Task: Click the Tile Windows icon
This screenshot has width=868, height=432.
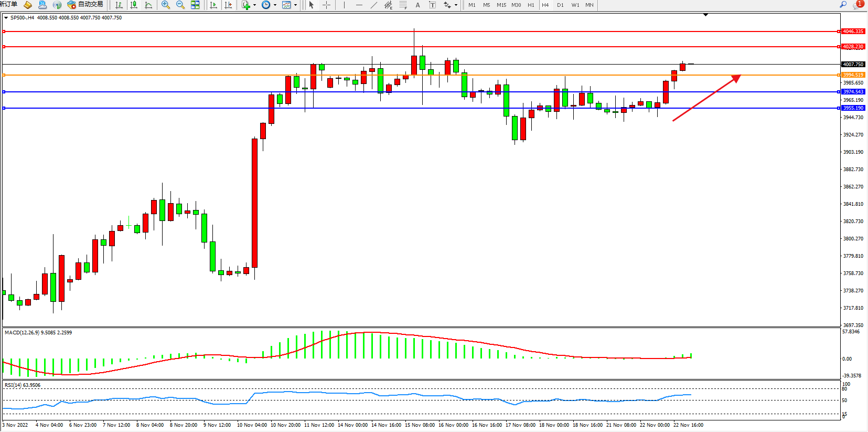Action: click(x=195, y=5)
